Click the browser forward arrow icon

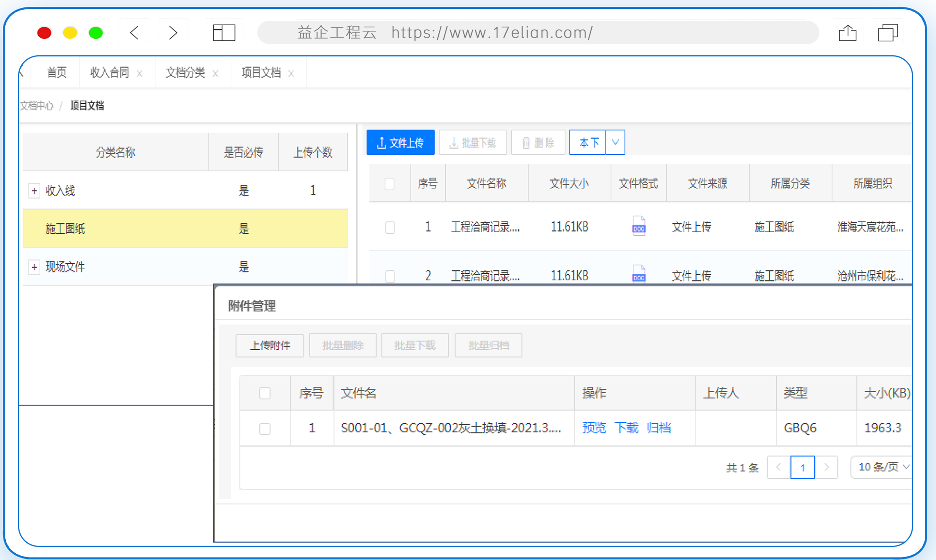tap(173, 32)
